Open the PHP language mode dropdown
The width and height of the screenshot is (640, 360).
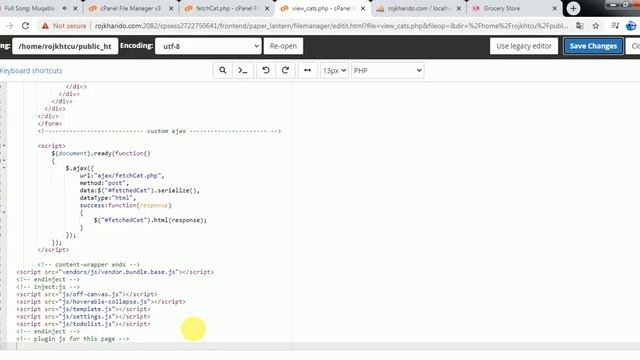tap(387, 71)
